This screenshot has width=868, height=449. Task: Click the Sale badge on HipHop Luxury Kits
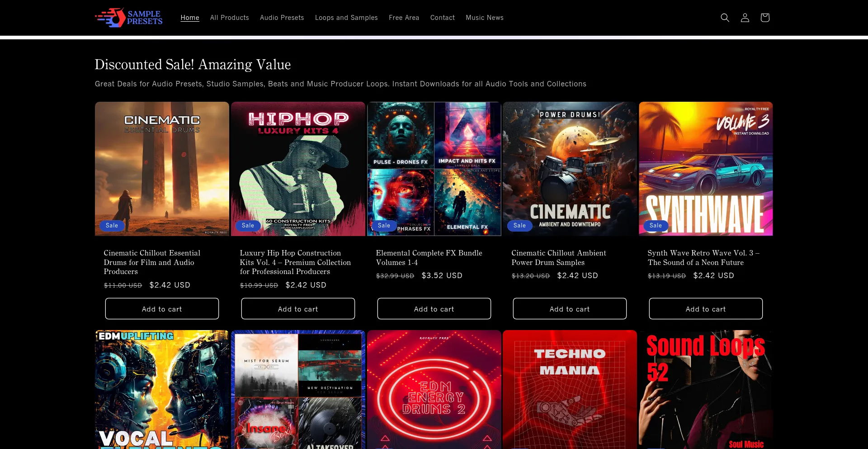pos(248,226)
